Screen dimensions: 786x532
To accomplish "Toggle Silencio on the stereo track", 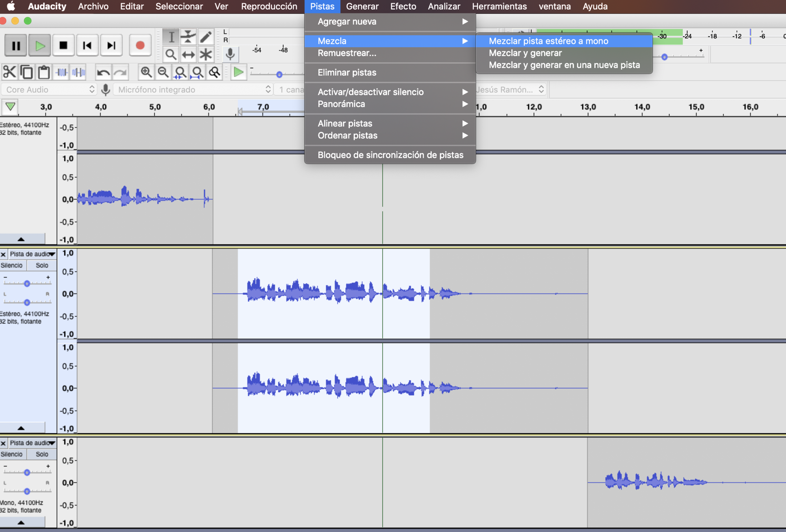I will coord(12,265).
